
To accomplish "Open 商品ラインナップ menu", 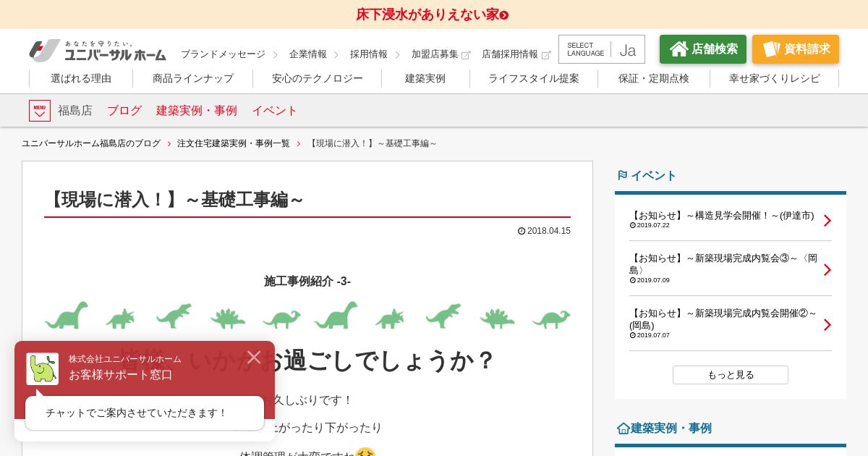I will pos(193,78).
